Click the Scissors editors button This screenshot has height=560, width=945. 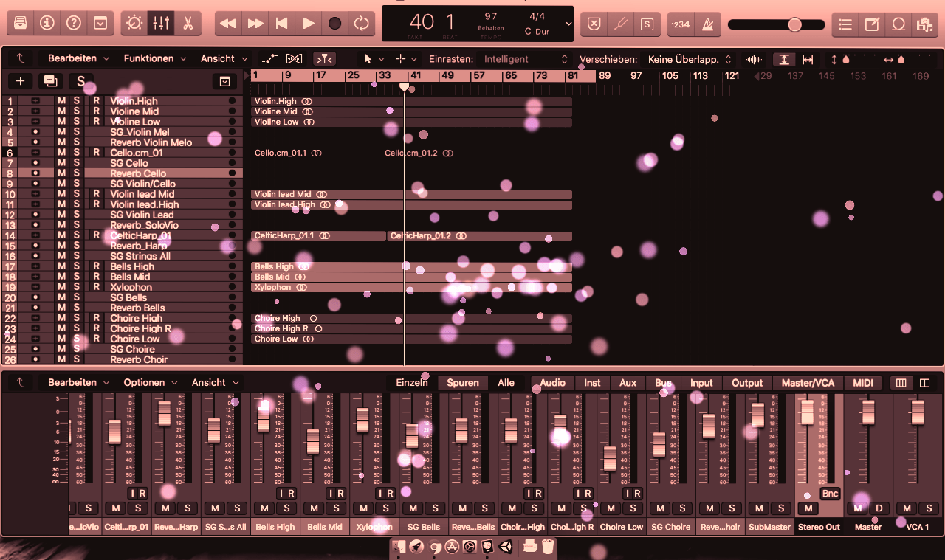pyautogui.click(x=188, y=24)
